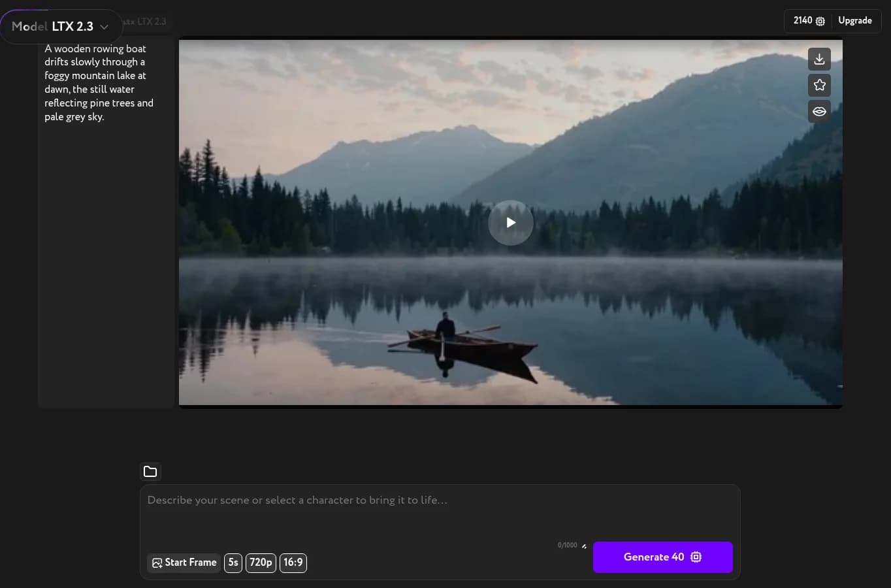The image size is (891, 588).
Task: Click Generate 40 to create a video
Action: (x=654, y=557)
